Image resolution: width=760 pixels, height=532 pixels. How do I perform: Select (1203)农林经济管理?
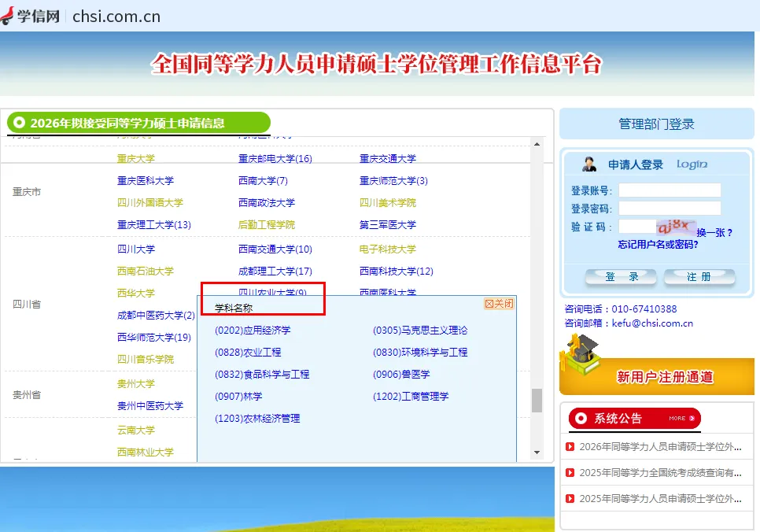point(257,418)
